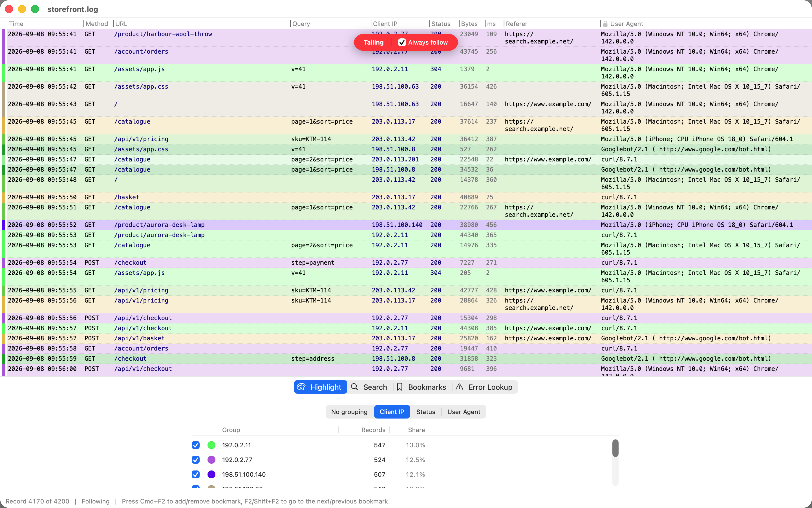Uncheck the 198.51.100.140 group checkbox
The width and height of the screenshot is (812, 508).
coord(196,474)
